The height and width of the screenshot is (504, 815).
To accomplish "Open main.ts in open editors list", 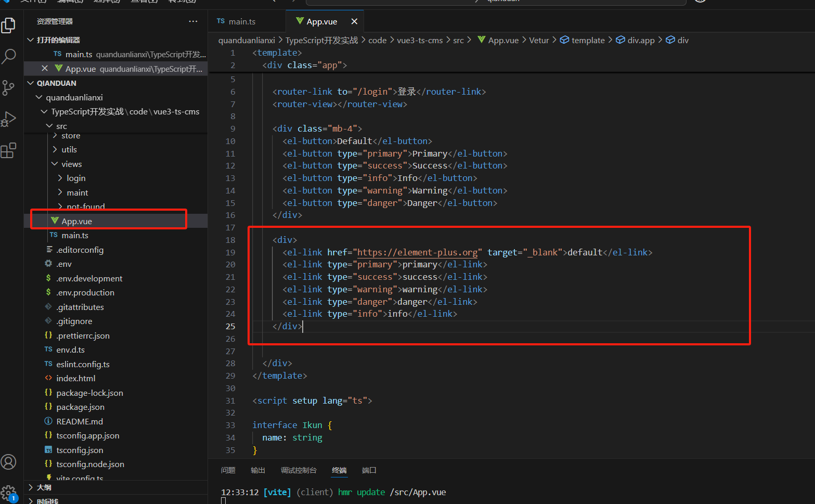I will 115,54.
